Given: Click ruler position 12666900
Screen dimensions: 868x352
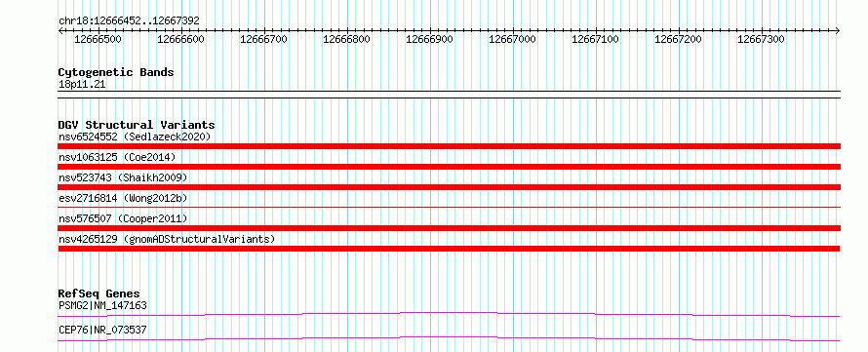Looking at the screenshot, I should pos(429,39).
